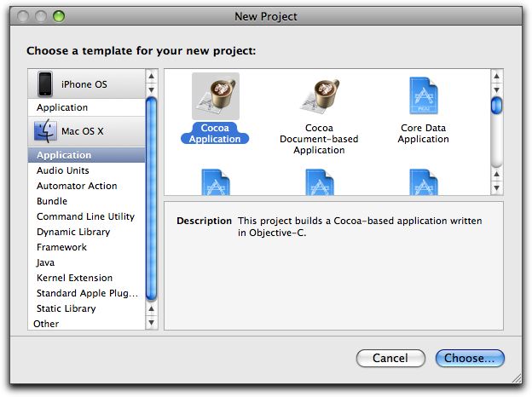Viewport: 532px width, 397px height.
Task: Select the Cocoa Application template icon
Action: point(216,96)
